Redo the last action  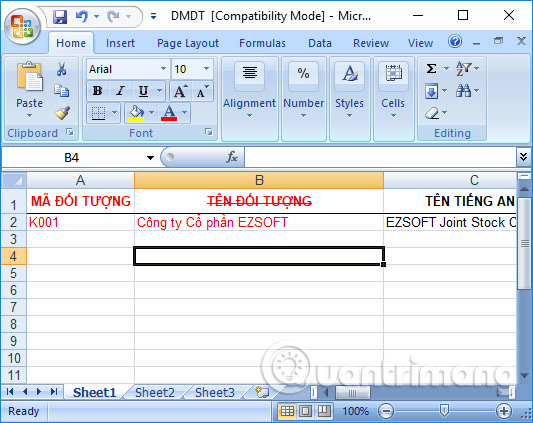tap(114, 16)
